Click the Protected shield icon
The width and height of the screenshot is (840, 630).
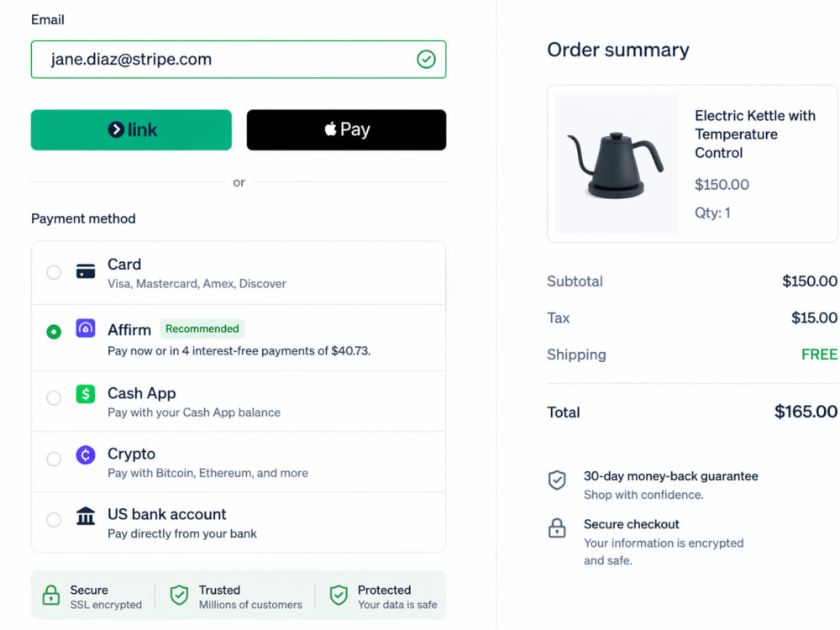(339, 596)
